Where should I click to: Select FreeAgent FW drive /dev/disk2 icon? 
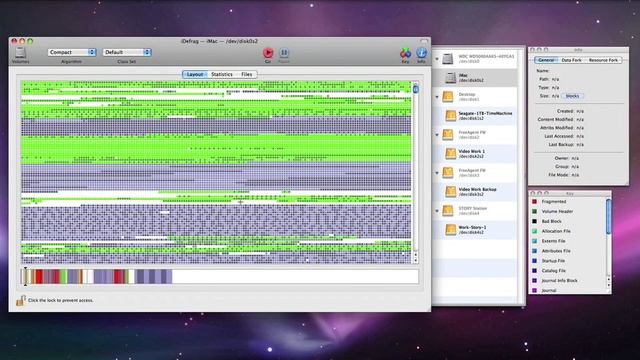click(448, 135)
